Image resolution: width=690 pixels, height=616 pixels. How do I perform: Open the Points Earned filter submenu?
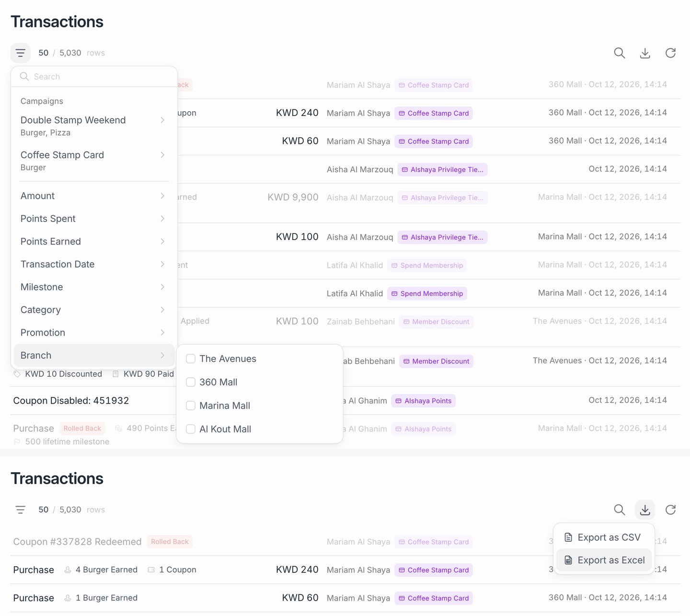click(x=94, y=241)
